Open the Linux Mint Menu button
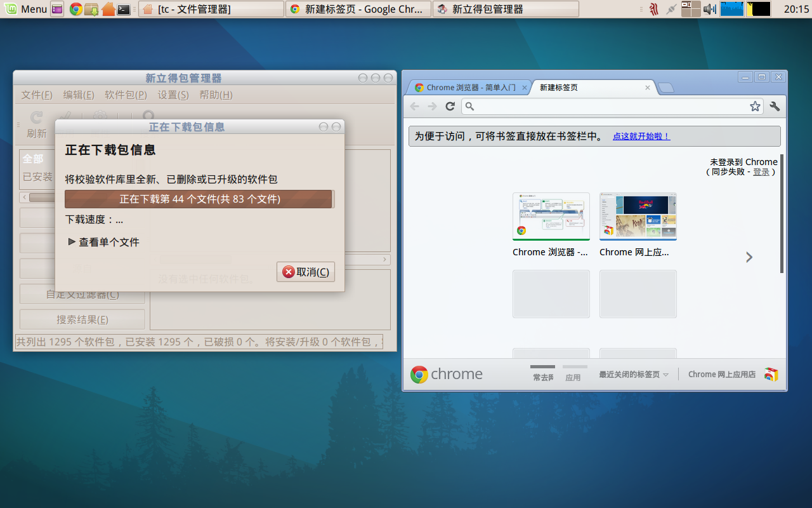The image size is (812, 508). click(25, 9)
